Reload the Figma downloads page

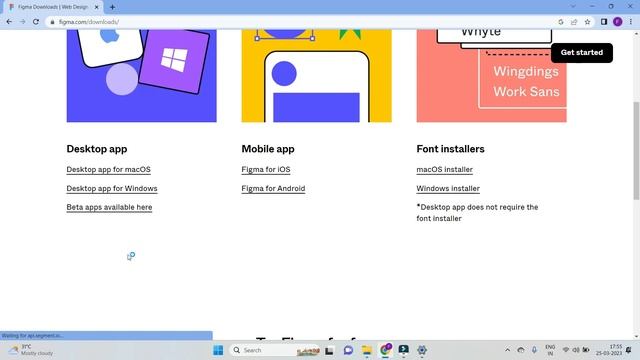tap(36, 22)
